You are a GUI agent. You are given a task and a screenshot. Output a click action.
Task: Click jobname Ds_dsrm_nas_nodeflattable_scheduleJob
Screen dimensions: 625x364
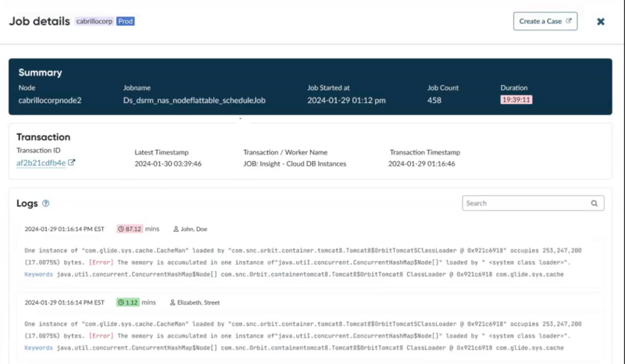pos(194,100)
